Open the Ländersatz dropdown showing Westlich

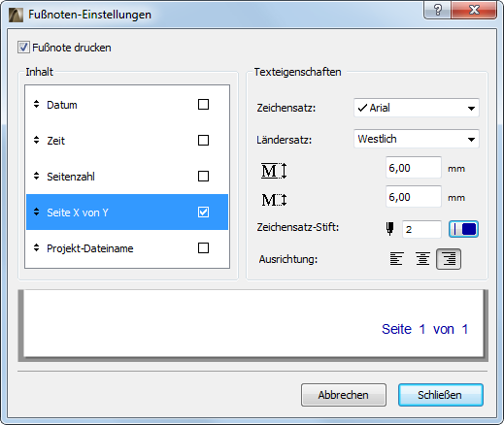click(417, 139)
